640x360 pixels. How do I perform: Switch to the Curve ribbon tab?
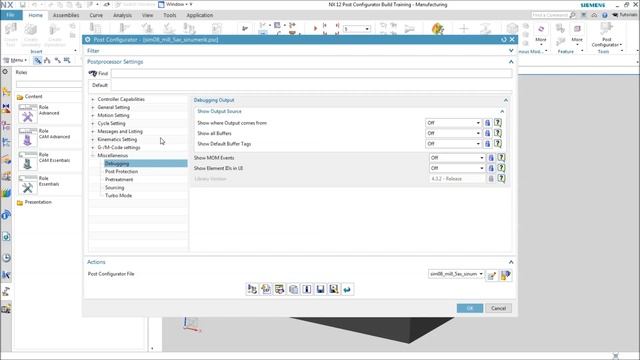point(96,15)
